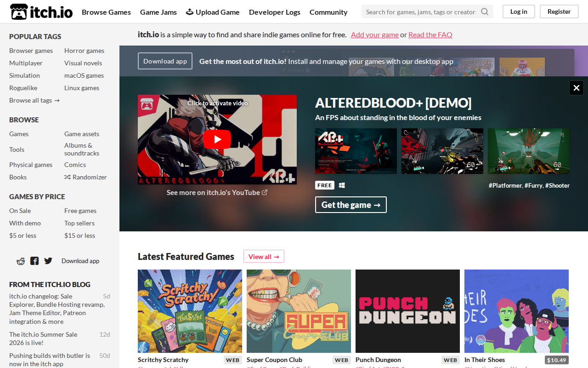This screenshot has width=588, height=368.
Task: Show games $15 or less
Action: (79, 236)
